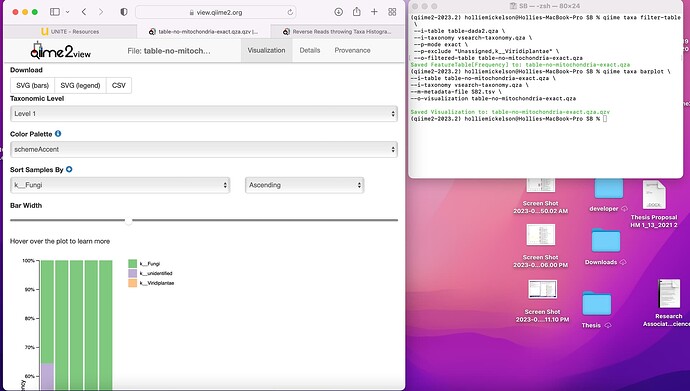
Task: Open the Ascending sort order dropdown
Action: [x=304, y=185]
